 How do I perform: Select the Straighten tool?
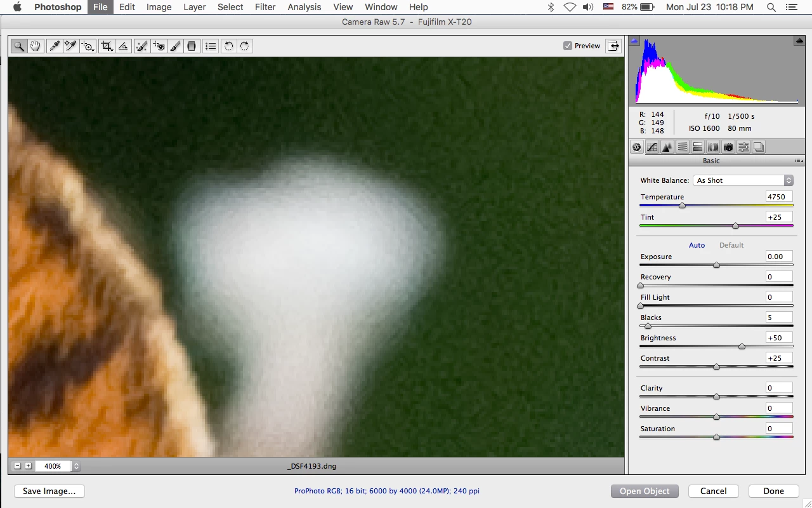coord(124,46)
